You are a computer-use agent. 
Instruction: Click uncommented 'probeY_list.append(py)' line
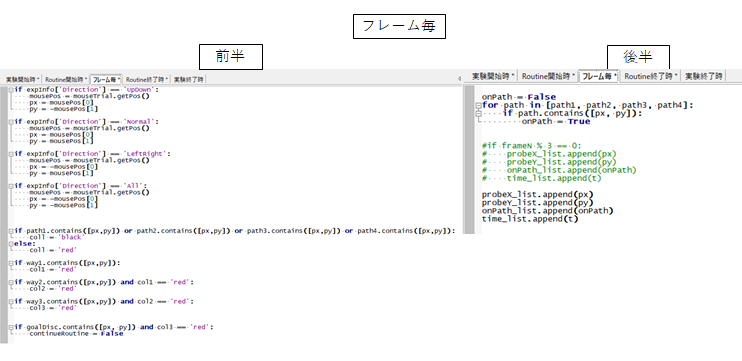click(x=538, y=203)
